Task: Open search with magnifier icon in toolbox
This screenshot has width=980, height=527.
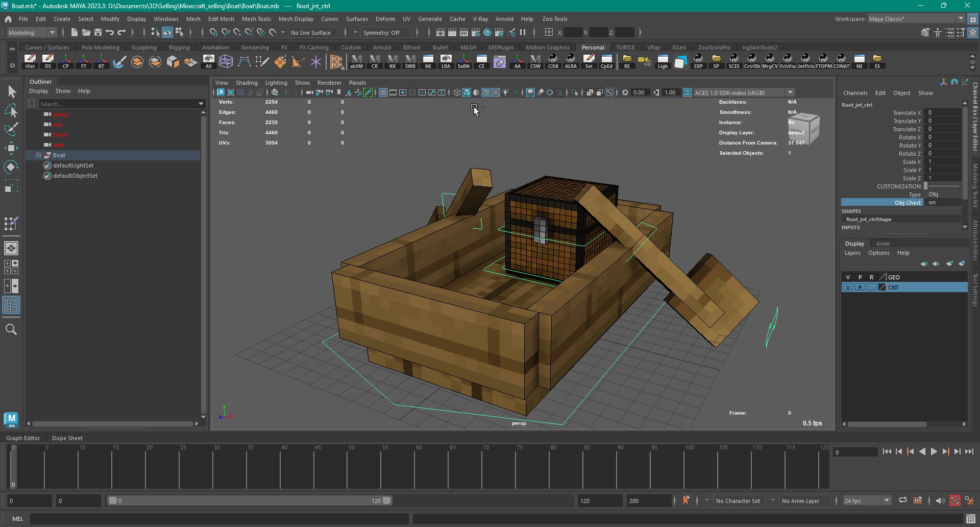Action: point(11,329)
